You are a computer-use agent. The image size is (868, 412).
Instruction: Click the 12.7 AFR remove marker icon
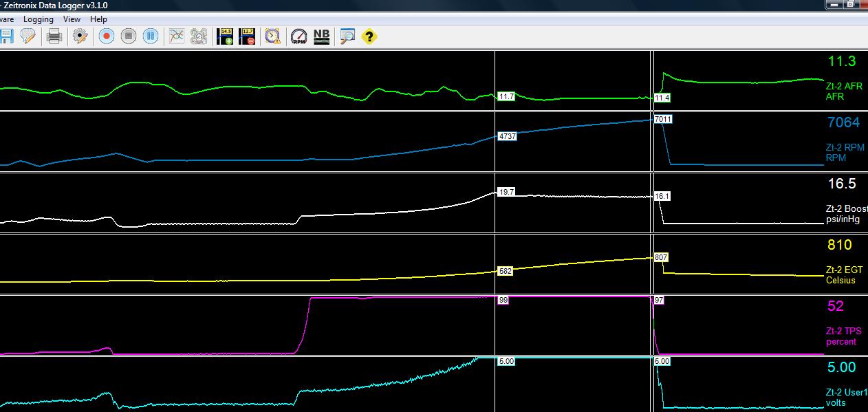coord(247,36)
